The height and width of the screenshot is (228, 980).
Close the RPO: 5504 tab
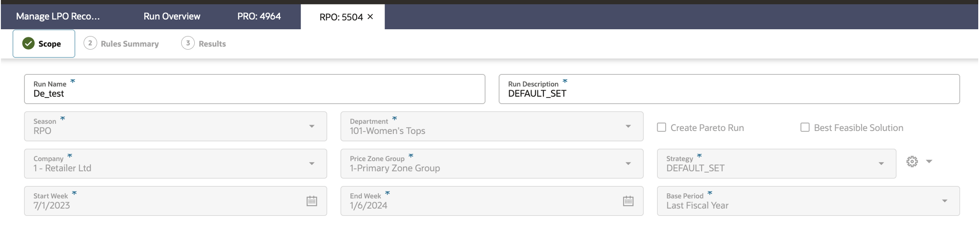tap(370, 17)
